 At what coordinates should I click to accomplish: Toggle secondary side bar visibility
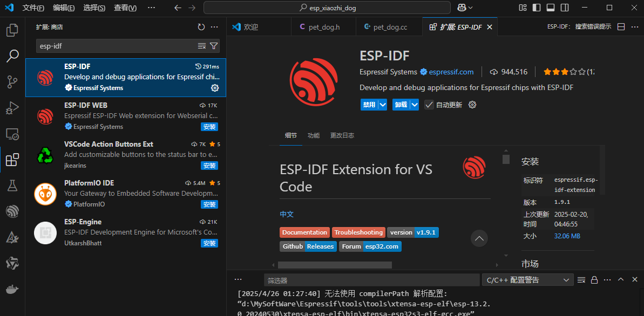565,8
